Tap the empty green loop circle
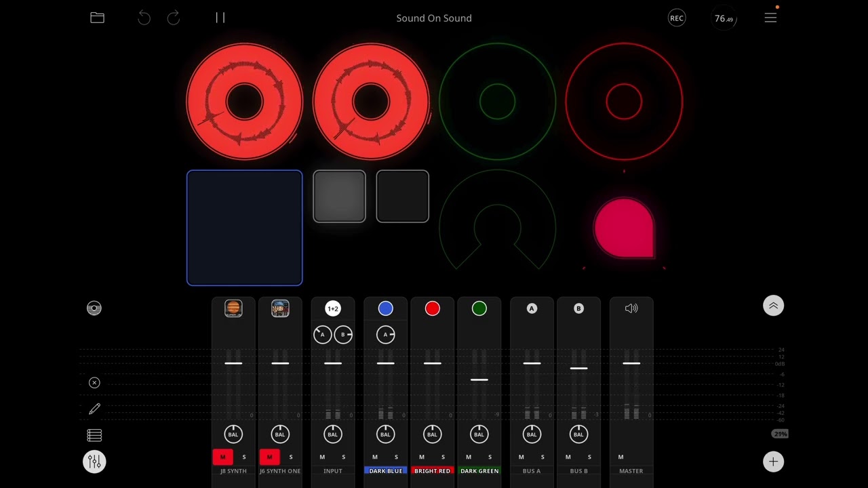Image resolution: width=868 pixels, height=488 pixels. tap(497, 102)
